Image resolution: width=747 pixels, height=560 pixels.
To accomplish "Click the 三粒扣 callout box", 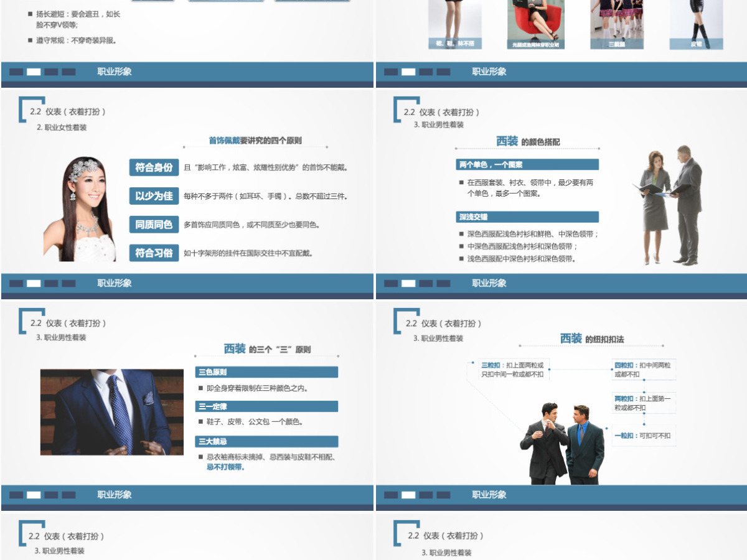I will pos(514,370).
